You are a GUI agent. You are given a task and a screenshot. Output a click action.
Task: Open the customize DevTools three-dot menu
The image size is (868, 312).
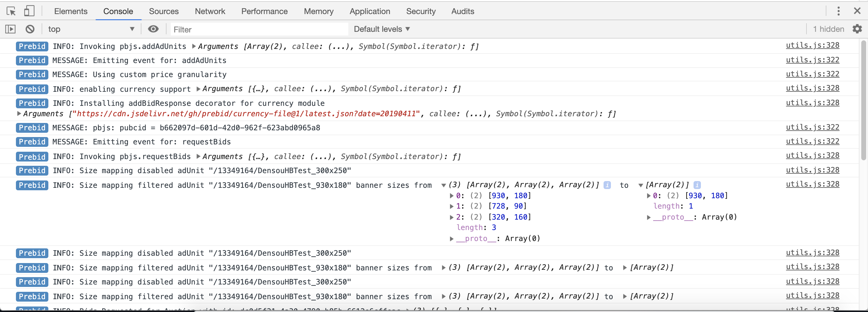point(839,11)
